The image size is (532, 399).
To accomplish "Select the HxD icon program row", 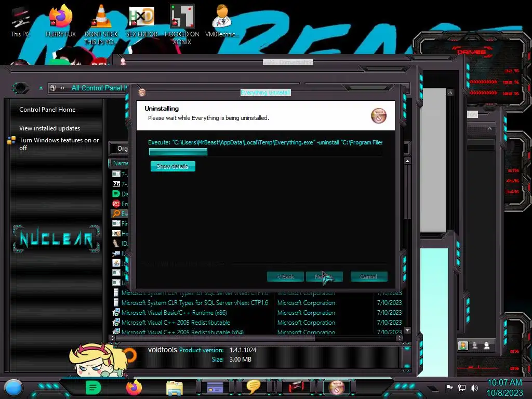I will click(x=120, y=233).
